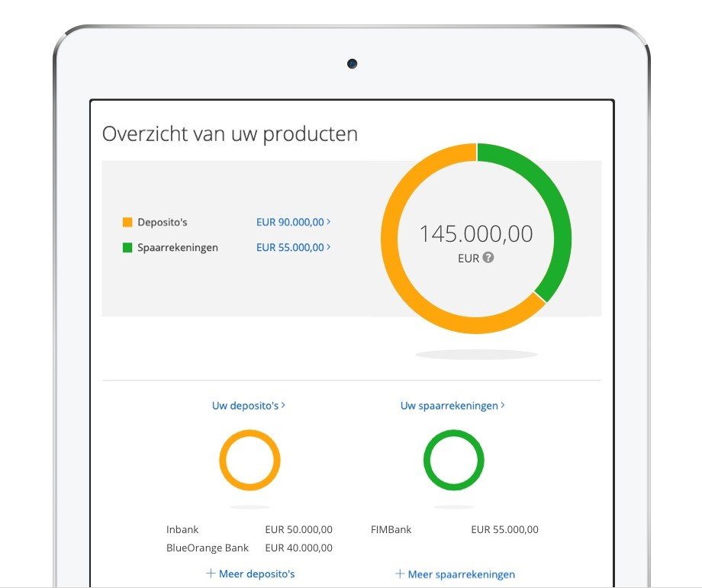The width and height of the screenshot is (702, 588).
Task: Select the Inbank deposit name
Action: [x=182, y=529]
